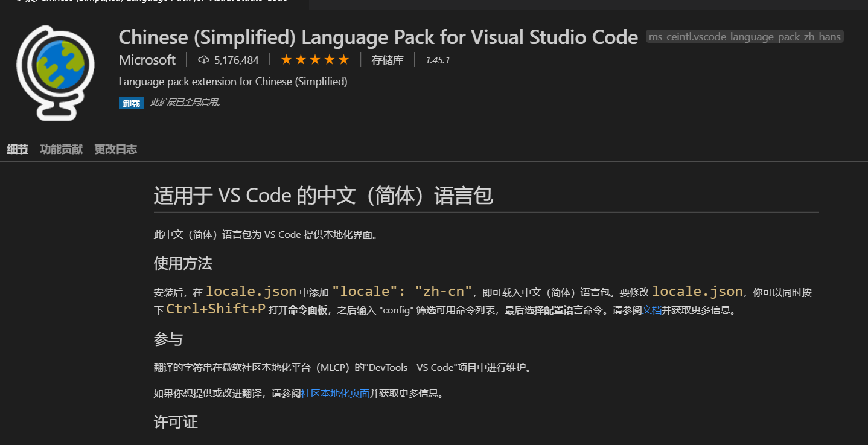Switch to the 更改日志 changelog tab

coord(115,149)
